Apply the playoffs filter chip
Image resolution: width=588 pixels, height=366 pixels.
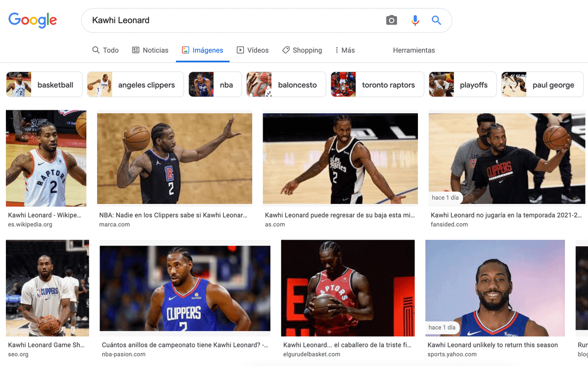[x=463, y=85]
